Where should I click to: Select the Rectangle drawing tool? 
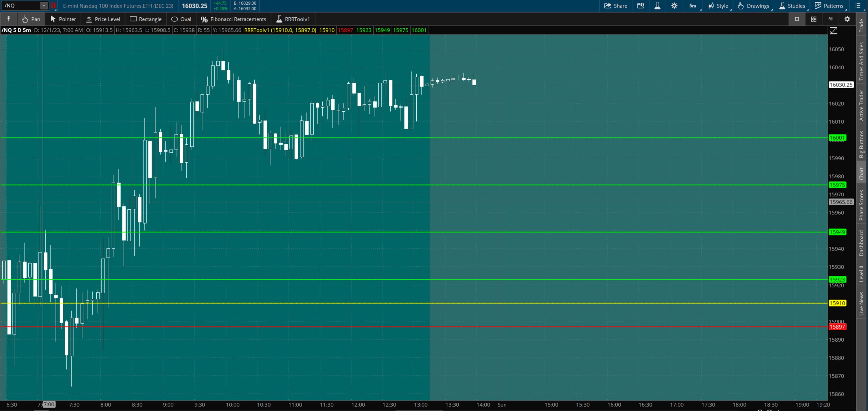(146, 19)
